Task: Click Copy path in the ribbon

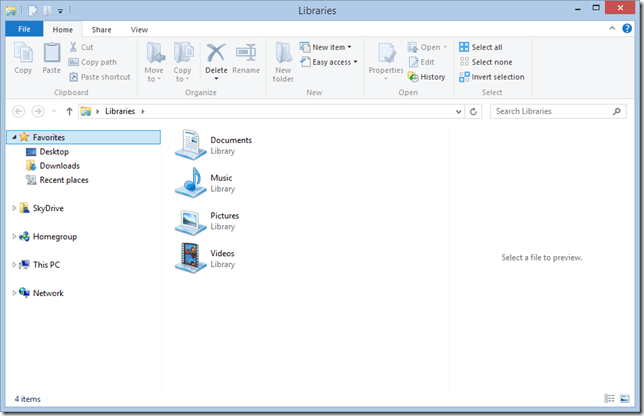Action: click(x=92, y=62)
